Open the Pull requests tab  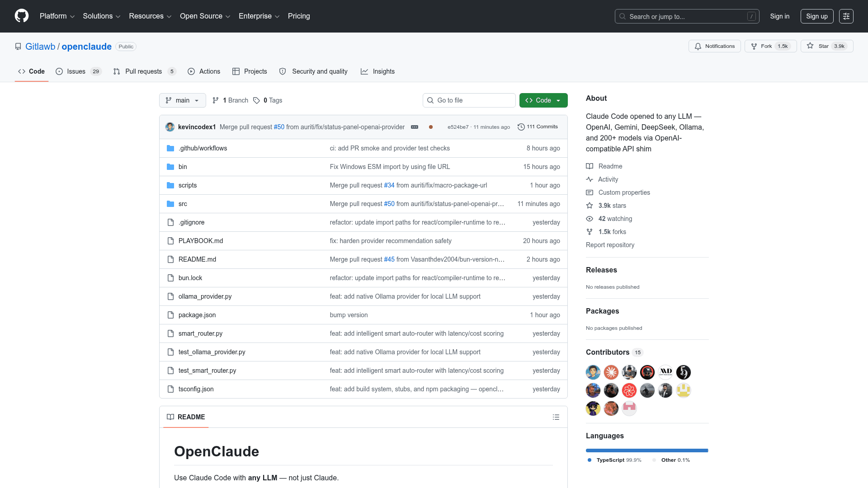coord(144,71)
